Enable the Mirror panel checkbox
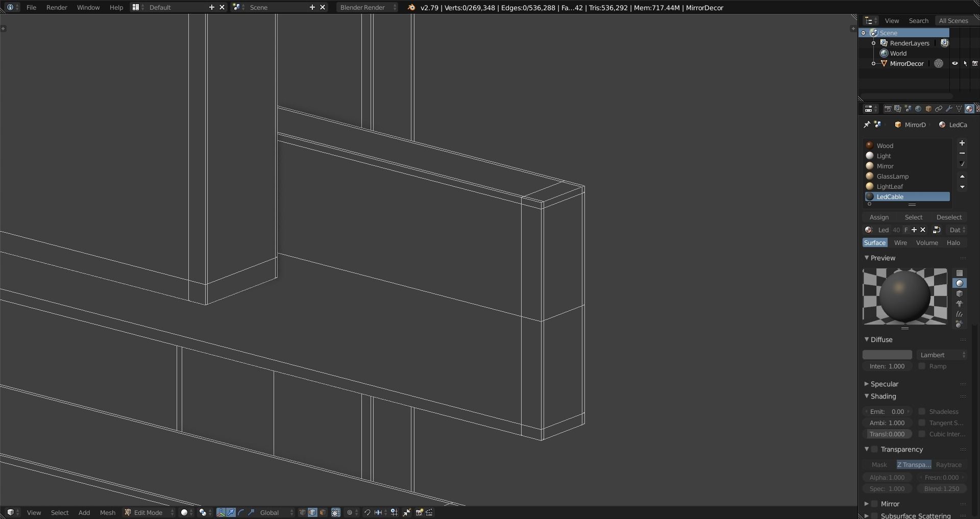This screenshot has height=519, width=980. (874, 504)
